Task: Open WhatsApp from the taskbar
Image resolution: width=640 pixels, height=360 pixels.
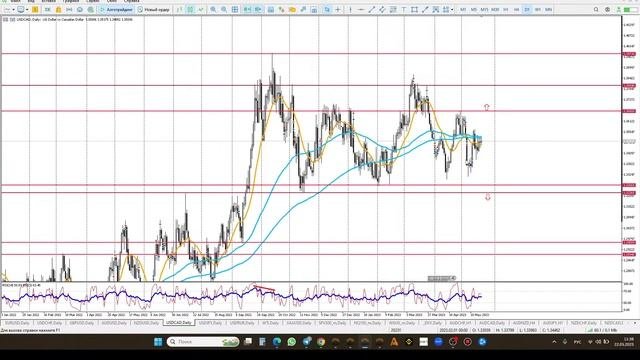Action: [x=291, y=342]
